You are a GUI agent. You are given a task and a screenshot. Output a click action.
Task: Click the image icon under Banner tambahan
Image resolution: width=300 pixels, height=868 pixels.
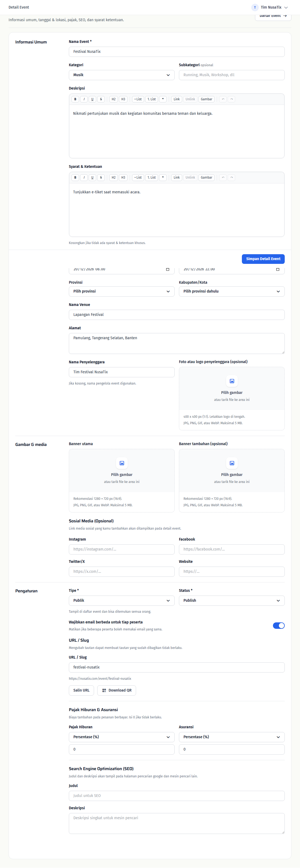[232, 463]
